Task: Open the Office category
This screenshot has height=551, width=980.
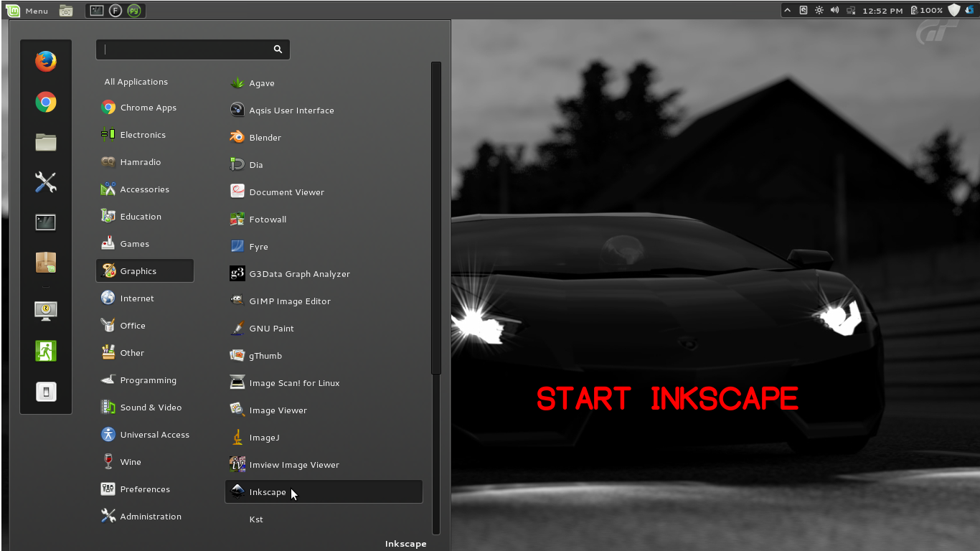Action: (145, 326)
